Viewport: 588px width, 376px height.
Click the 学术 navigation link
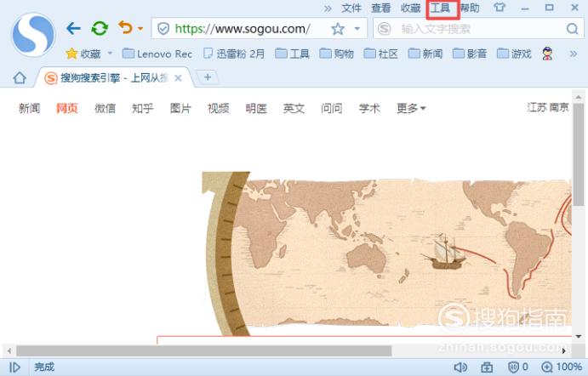point(369,108)
